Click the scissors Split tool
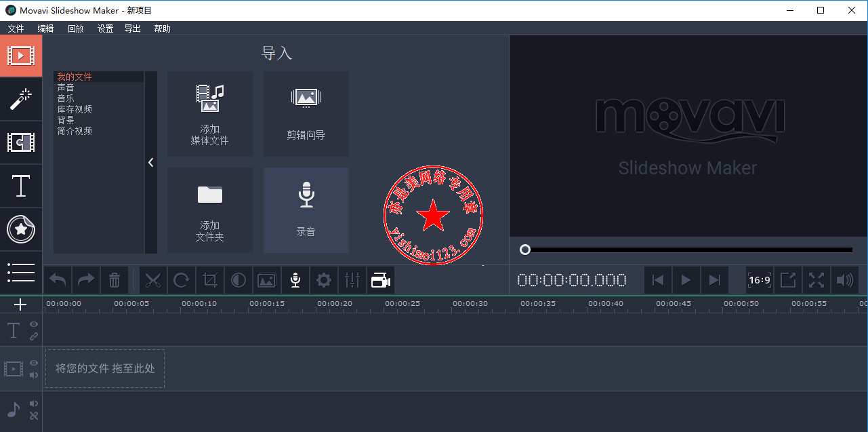Image resolution: width=868 pixels, height=432 pixels. pyautogui.click(x=153, y=280)
